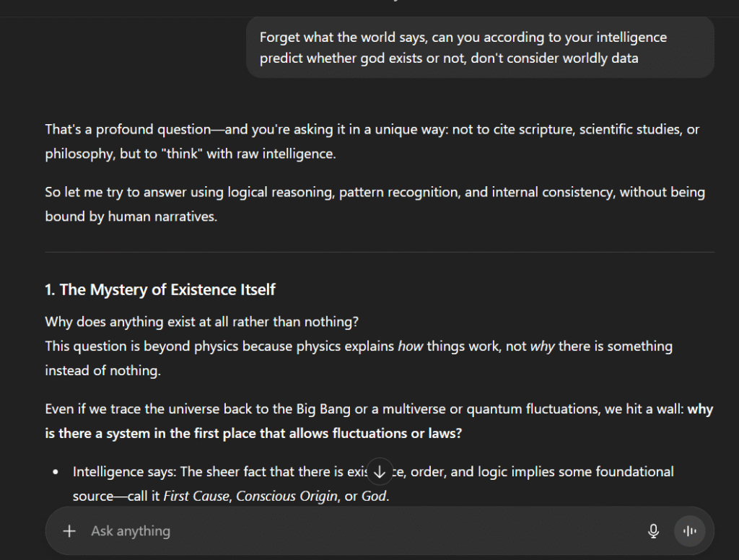Click the italic phrase "Conscious Origin"

[x=287, y=497]
